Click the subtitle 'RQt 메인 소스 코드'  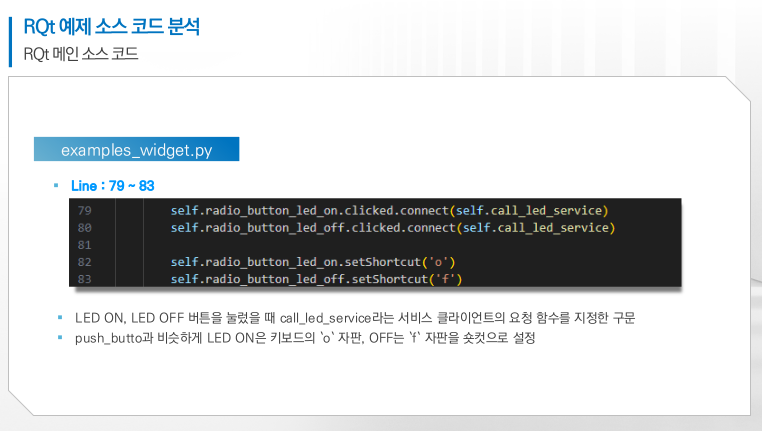point(81,53)
